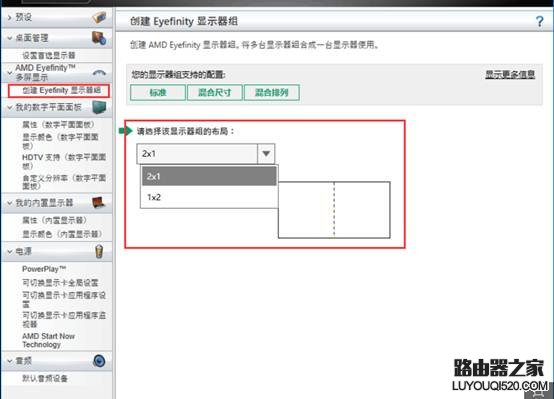Viewport: 554px width, 399px height.
Task: Click the display layout preview diagram
Action: pos(334,210)
